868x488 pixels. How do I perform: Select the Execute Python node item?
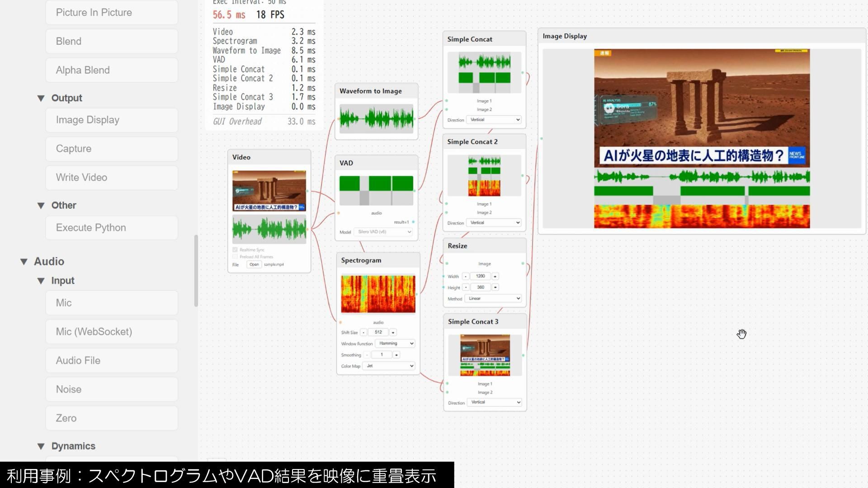pos(112,228)
